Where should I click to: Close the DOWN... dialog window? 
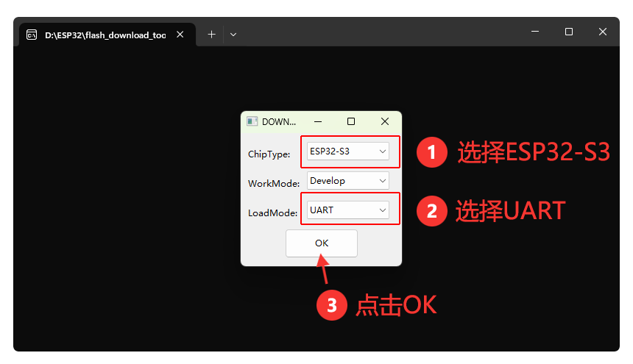coord(385,122)
